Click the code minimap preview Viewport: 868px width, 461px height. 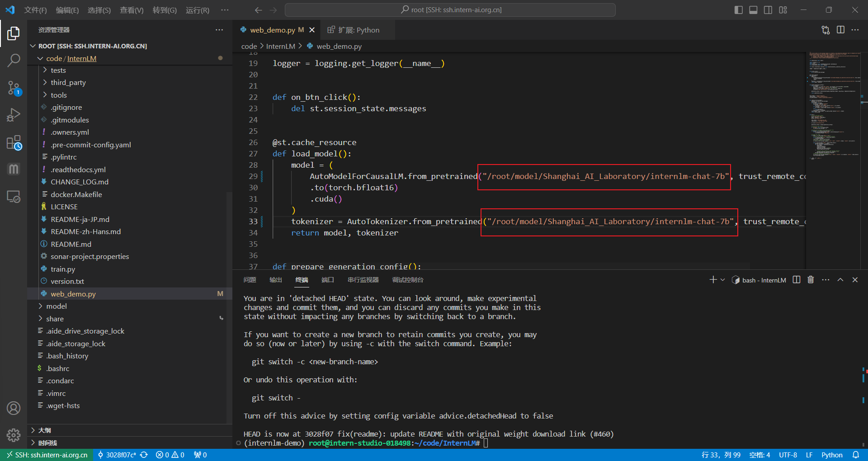point(835,106)
